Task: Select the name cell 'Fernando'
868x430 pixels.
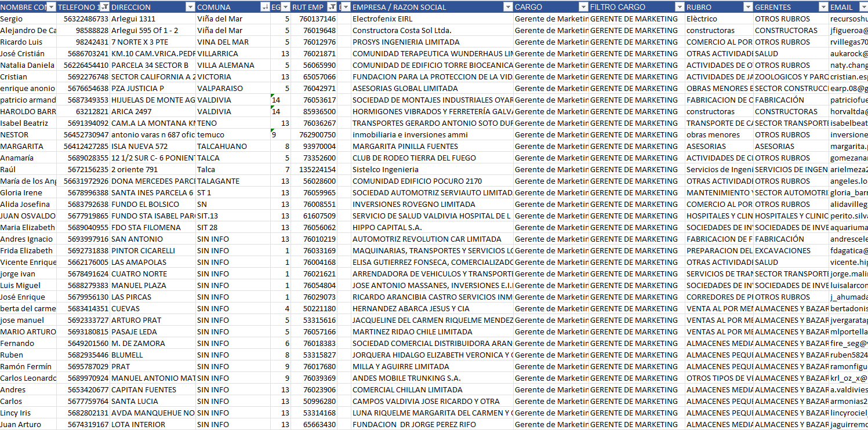Action: (x=28, y=343)
